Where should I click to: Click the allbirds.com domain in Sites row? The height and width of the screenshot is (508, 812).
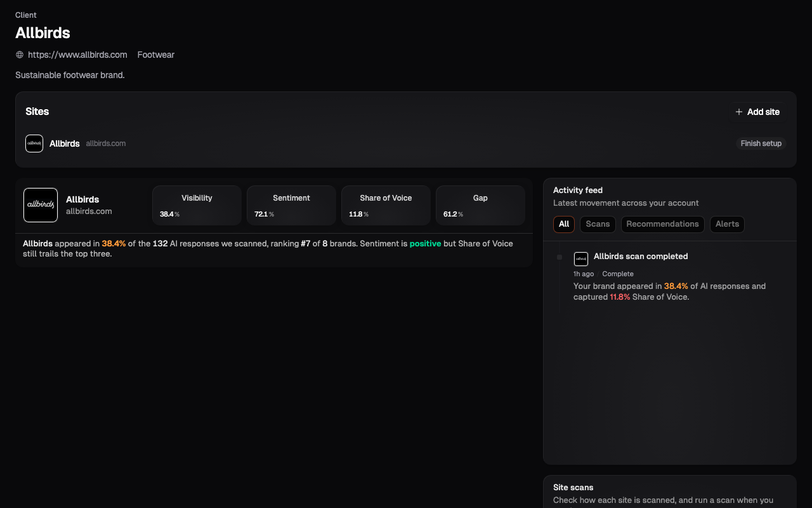point(106,144)
